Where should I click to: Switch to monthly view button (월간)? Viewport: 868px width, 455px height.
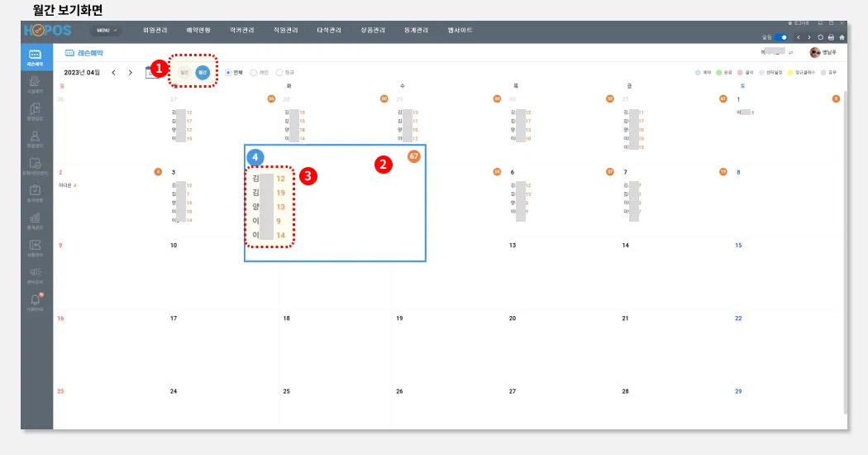[203, 73]
